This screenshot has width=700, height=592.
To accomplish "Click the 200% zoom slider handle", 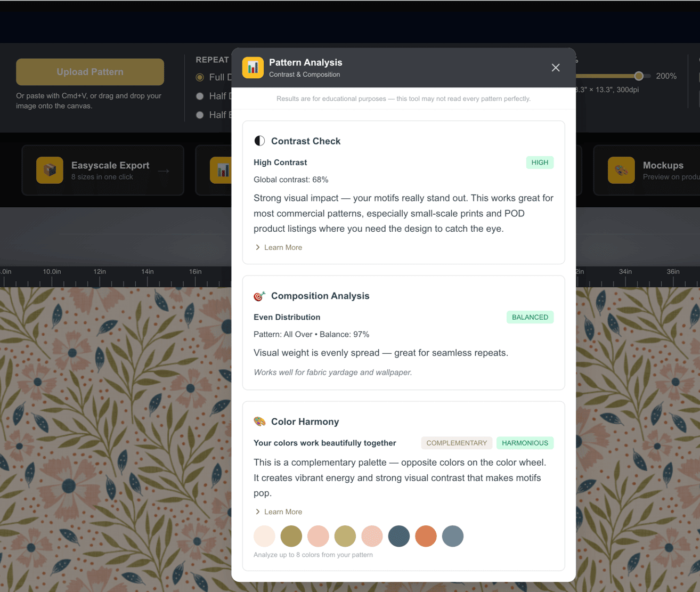I will (639, 76).
